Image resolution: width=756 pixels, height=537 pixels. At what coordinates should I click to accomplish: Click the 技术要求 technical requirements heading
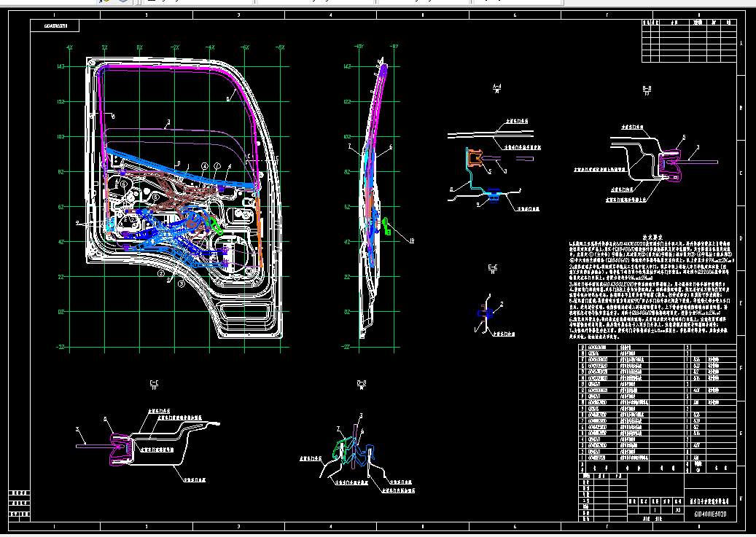653,237
